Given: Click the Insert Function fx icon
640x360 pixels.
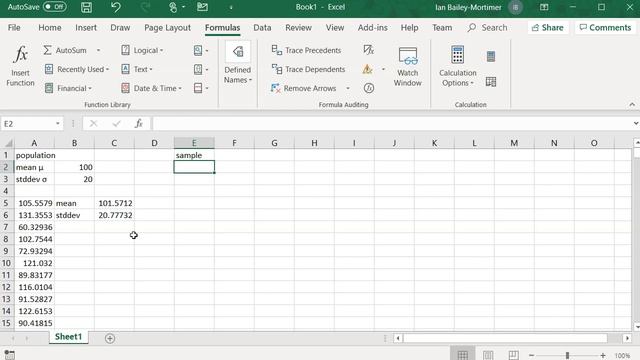Looking at the screenshot, I should pyautogui.click(x=20, y=54).
